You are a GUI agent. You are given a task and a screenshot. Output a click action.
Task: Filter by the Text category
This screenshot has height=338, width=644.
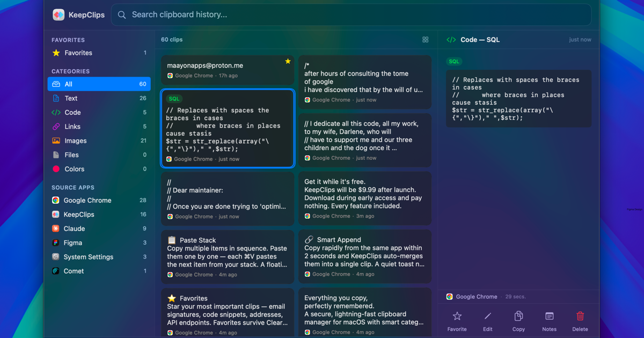pyautogui.click(x=99, y=98)
